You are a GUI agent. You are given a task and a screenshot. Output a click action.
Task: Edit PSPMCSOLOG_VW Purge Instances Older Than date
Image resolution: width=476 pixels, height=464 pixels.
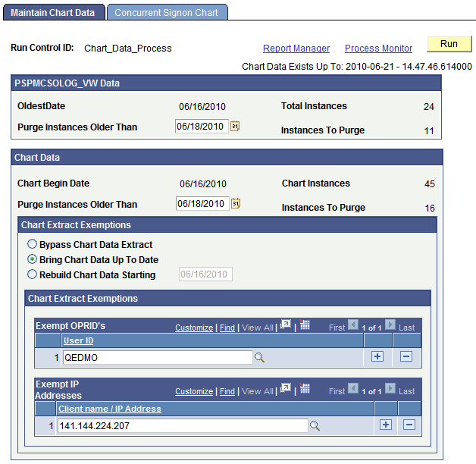202,126
